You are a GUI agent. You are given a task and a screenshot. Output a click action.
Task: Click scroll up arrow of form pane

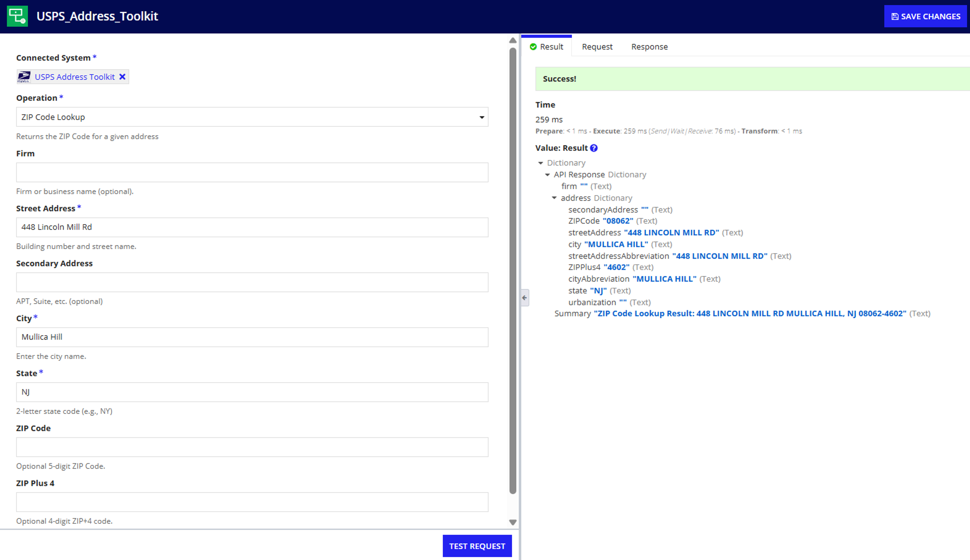click(x=513, y=40)
